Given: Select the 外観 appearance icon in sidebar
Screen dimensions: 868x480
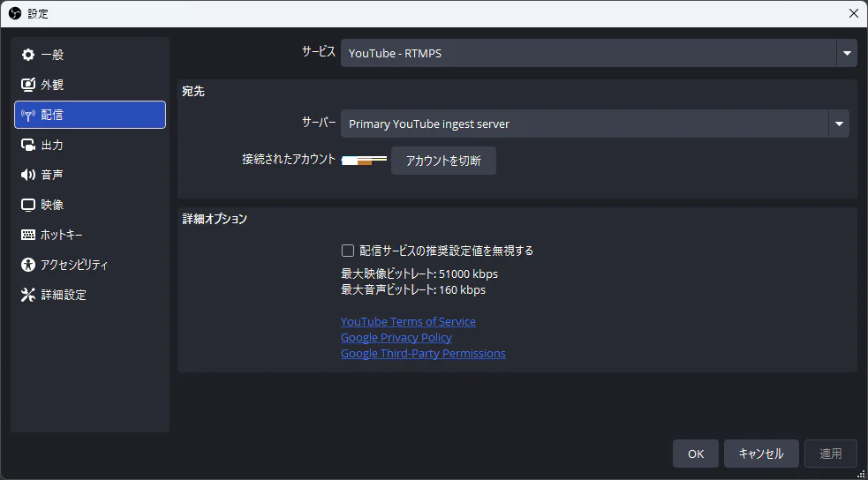Looking at the screenshot, I should [28, 85].
